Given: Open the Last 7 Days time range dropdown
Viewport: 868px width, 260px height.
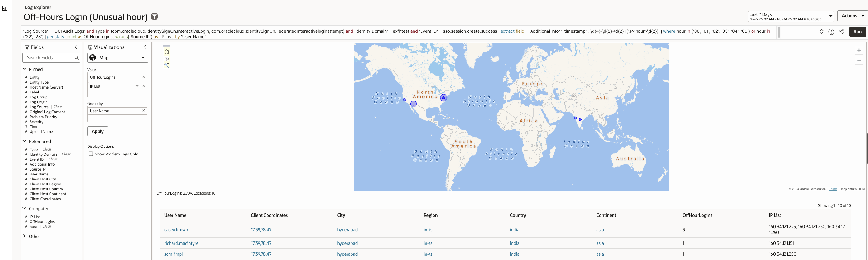Looking at the screenshot, I should coord(790,16).
